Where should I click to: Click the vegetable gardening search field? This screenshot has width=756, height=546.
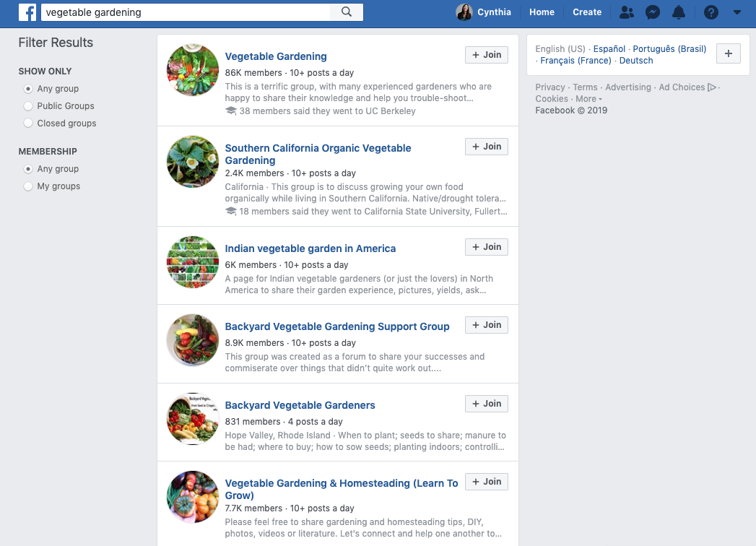click(186, 12)
